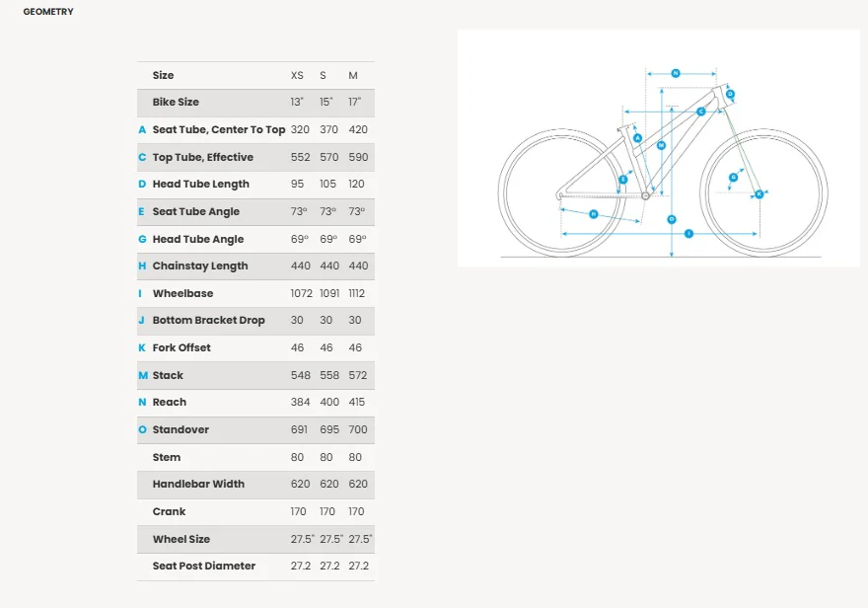Screen dimensions: 868x608
Task: Click the 17" bike size cell
Action: coord(355,103)
